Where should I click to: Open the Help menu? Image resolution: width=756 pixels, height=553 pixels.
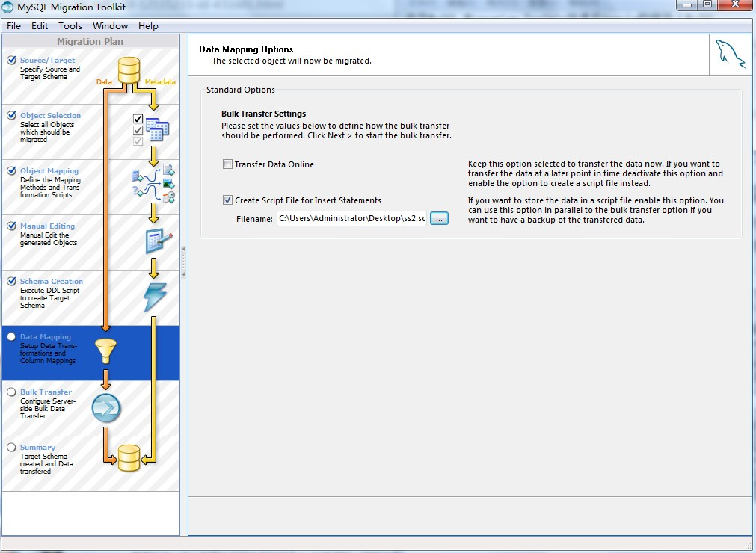click(148, 26)
